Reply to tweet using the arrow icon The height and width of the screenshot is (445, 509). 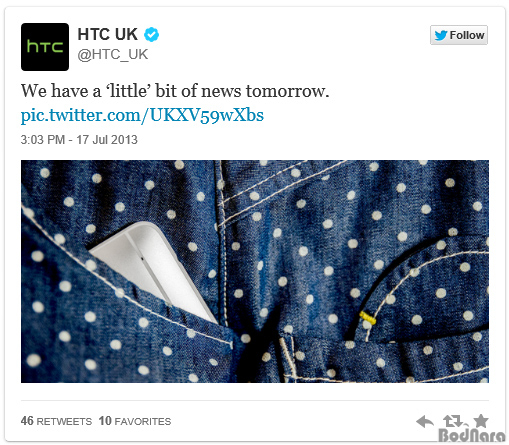click(425, 421)
